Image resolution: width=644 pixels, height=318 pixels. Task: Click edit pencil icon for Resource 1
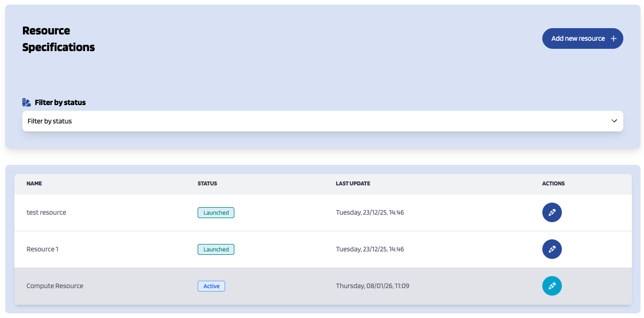click(552, 249)
